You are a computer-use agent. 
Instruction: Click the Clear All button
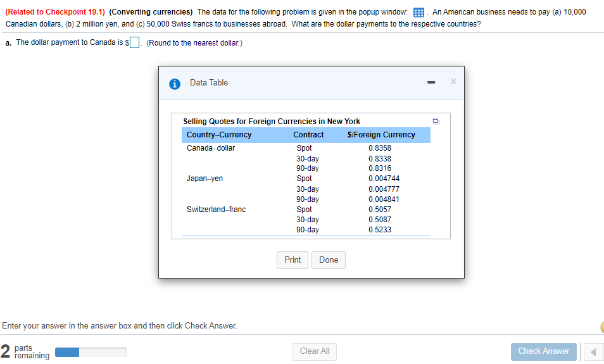point(315,351)
